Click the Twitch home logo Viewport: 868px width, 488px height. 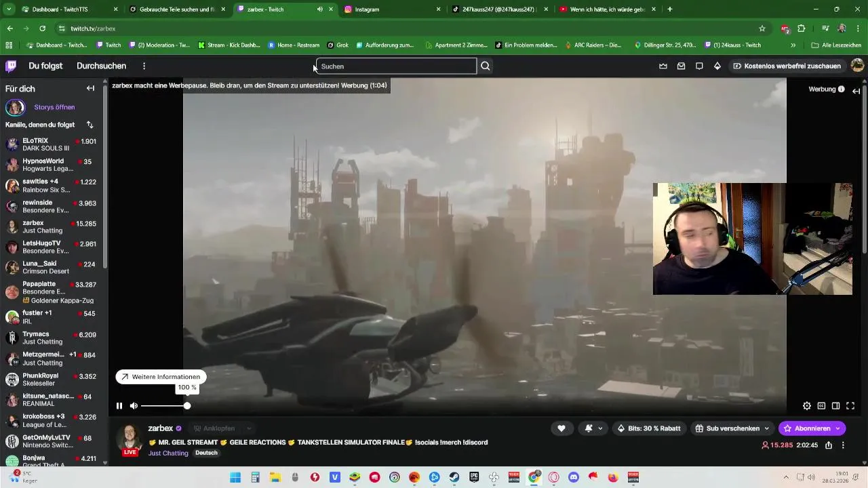(11, 66)
